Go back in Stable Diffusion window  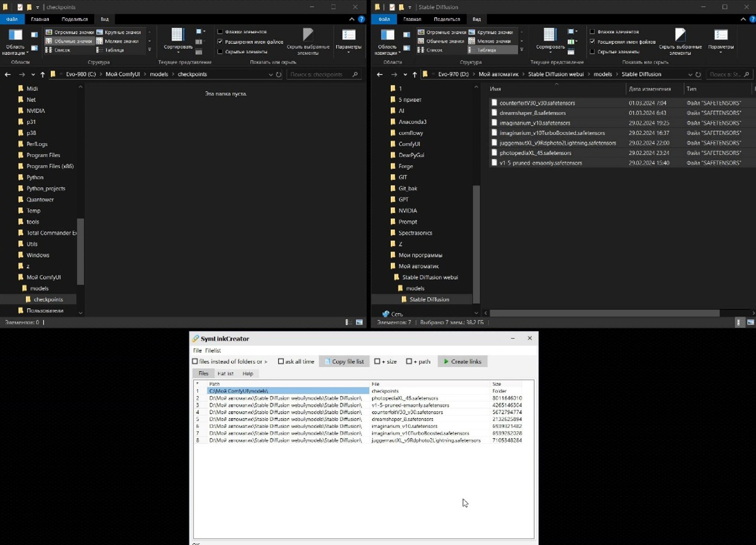(380, 75)
